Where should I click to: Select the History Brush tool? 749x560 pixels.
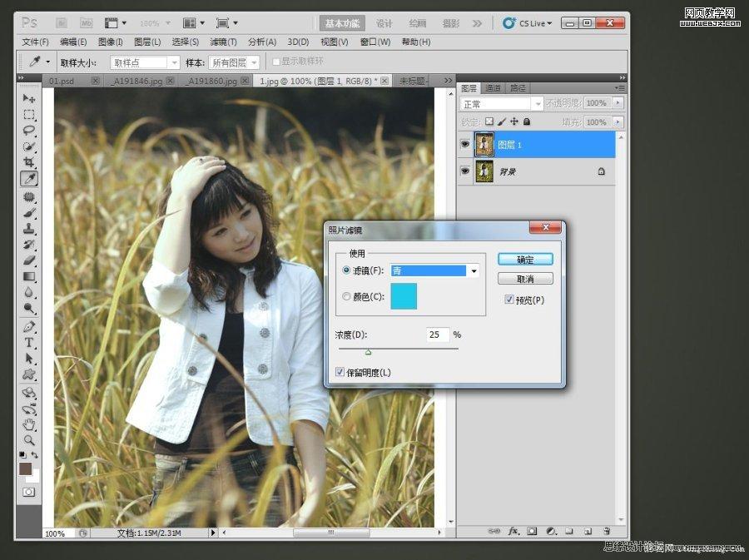tap(29, 245)
